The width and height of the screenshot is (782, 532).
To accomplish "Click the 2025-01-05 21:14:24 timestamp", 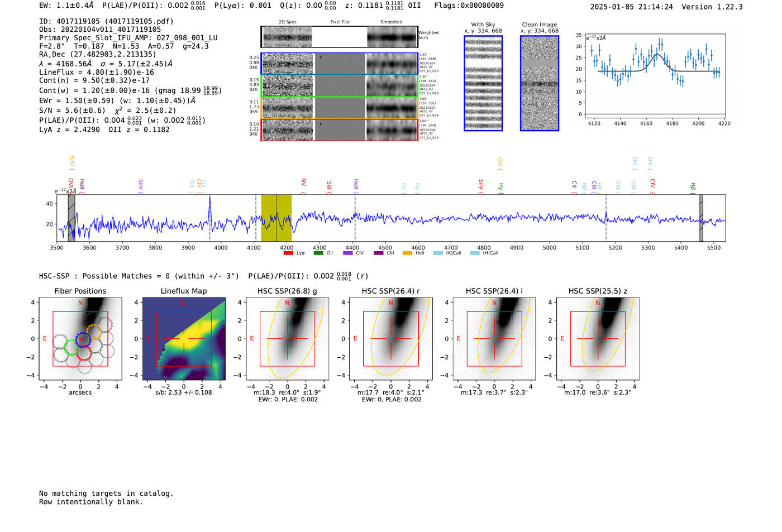I will tap(632, 7).
